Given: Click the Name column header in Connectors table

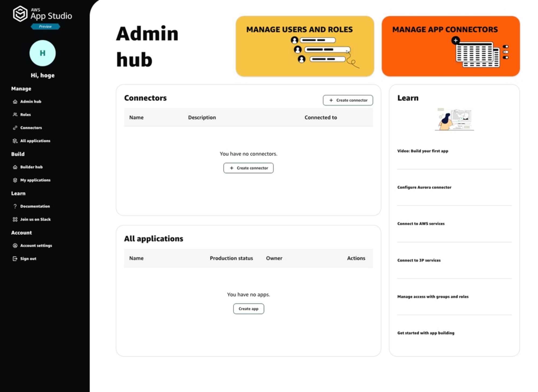Looking at the screenshot, I should tap(136, 117).
